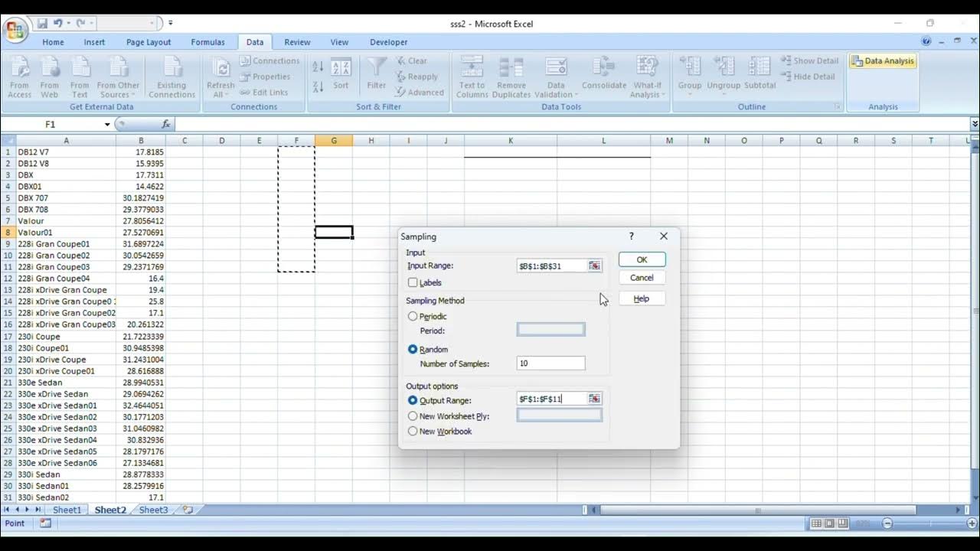Click the Insert Worksheet tab icon

tap(188, 510)
